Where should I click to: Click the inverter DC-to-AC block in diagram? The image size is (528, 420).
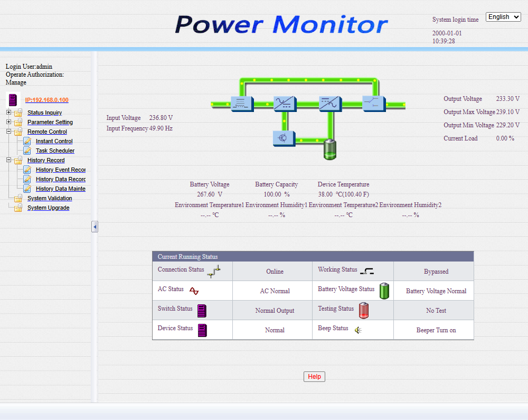330,104
